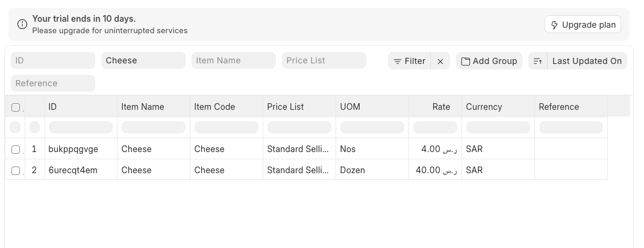Check the row 1 bukppqgvge checkbox

(16, 150)
